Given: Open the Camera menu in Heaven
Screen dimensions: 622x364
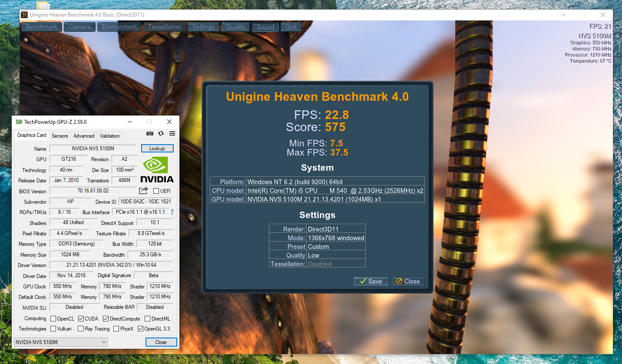Looking at the screenshot, I should (79, 27).
